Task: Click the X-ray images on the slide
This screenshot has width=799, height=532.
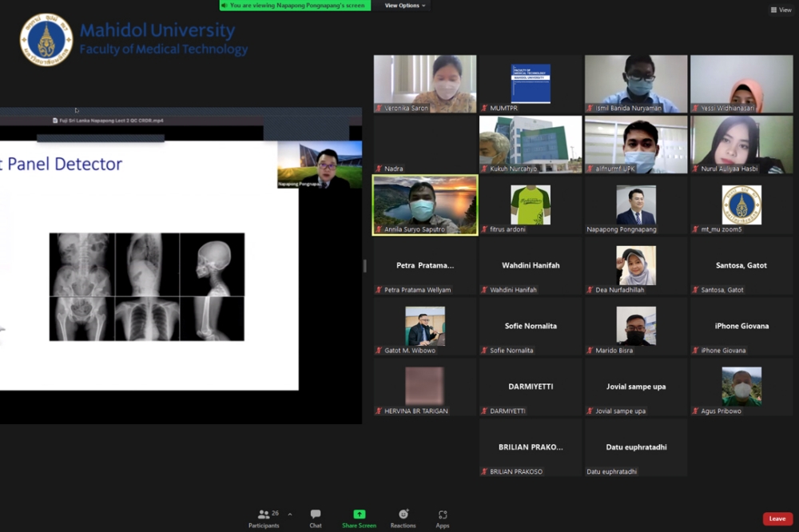Action: (x=147, y=287)
